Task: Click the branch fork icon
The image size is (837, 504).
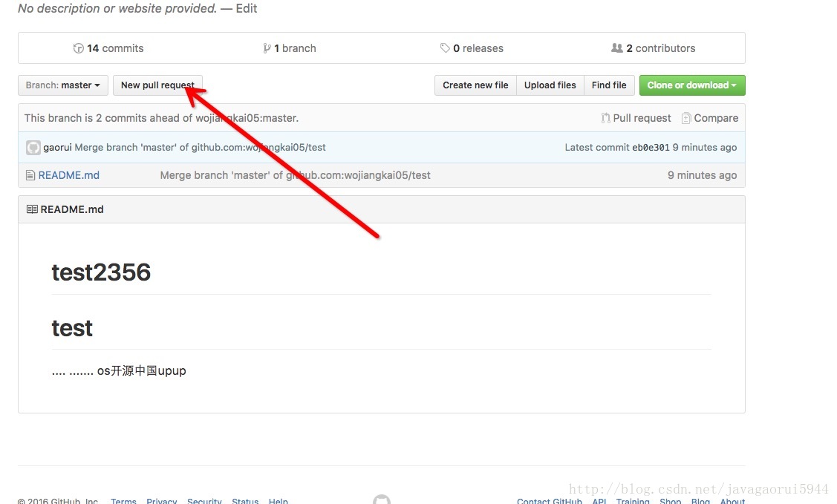Action: pyautogui.click(x=267, y=48)
